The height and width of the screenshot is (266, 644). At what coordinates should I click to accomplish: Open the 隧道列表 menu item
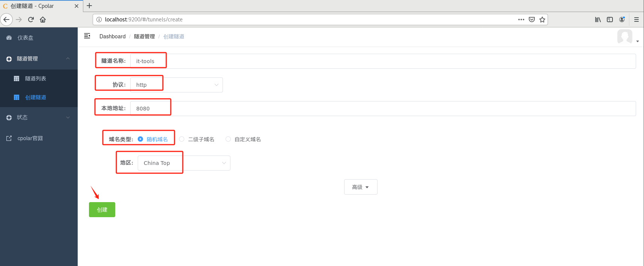(39, 79)
